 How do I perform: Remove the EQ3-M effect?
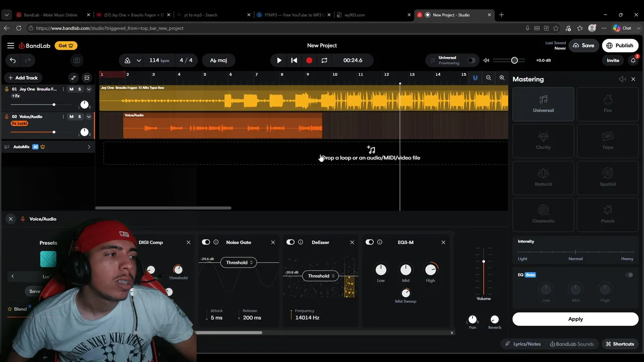[x=443, y=242]
